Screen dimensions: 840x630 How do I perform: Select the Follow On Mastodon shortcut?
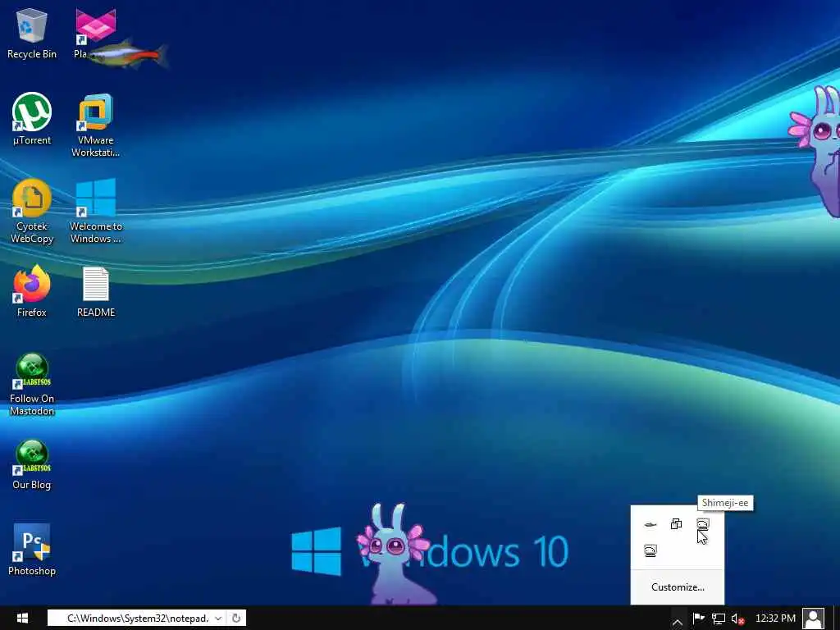tap(32, 384)
